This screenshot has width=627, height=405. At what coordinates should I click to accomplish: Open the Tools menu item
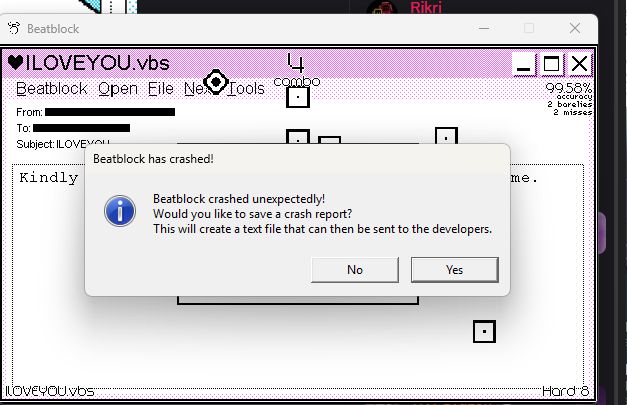(x=246, y=88)
